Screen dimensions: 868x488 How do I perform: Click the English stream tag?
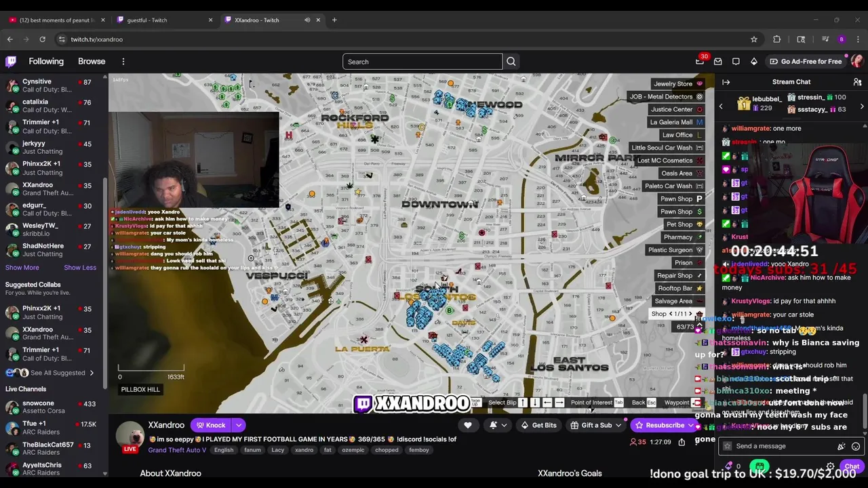coord(224,450)
